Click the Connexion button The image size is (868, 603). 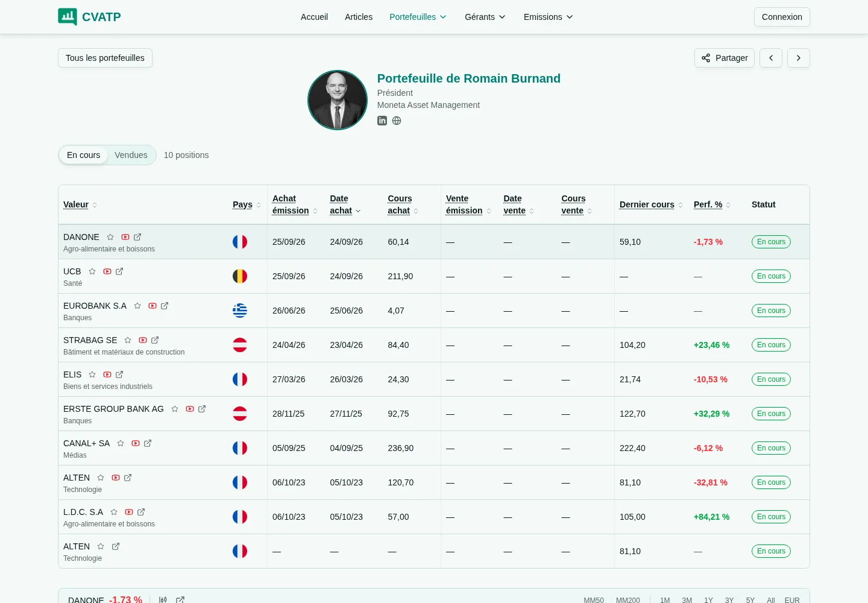[x=782, y=17]
